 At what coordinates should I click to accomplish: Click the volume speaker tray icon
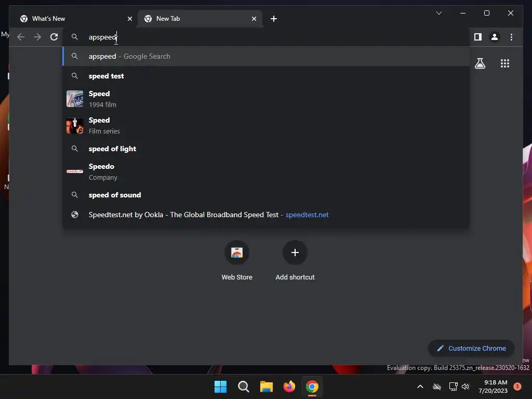(x=465, y=387)
